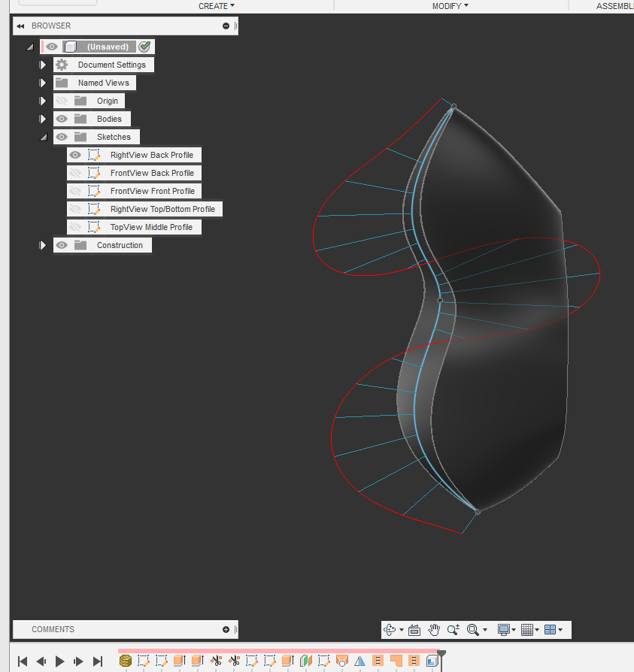Open Display Settings monitor icon

pyautogui.click(x=504, y=630)
